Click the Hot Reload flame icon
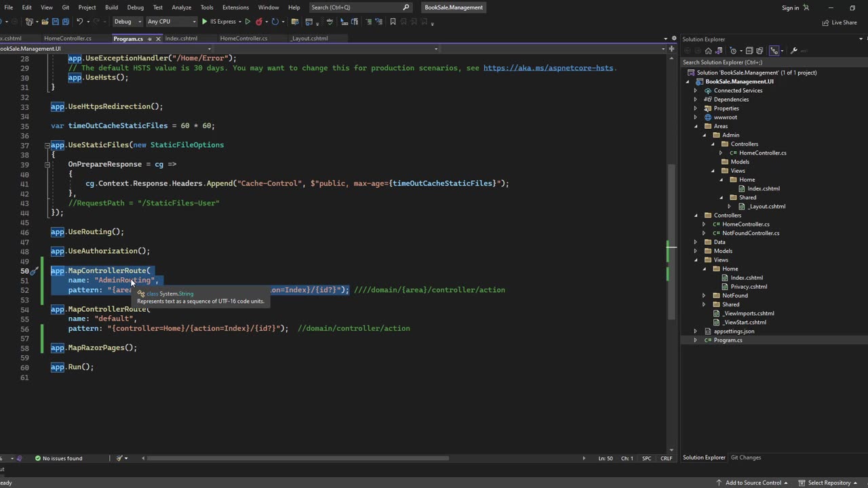 click(259, 22)
